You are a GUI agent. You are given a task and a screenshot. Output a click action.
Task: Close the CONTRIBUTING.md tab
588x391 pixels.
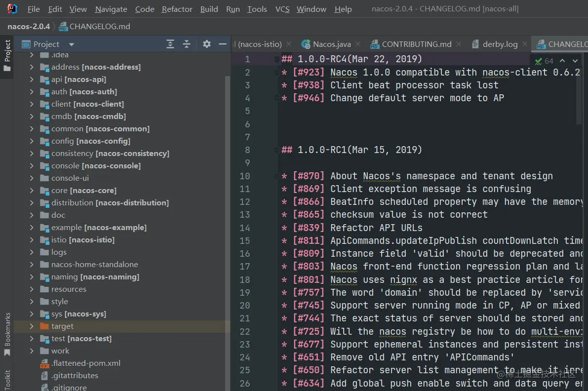[x=459, y=44]
